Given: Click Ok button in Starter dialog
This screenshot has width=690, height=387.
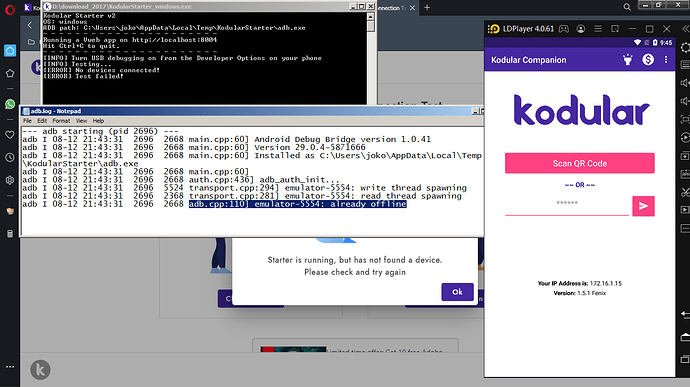Looking at the screenshot, I should coord(457,292).
